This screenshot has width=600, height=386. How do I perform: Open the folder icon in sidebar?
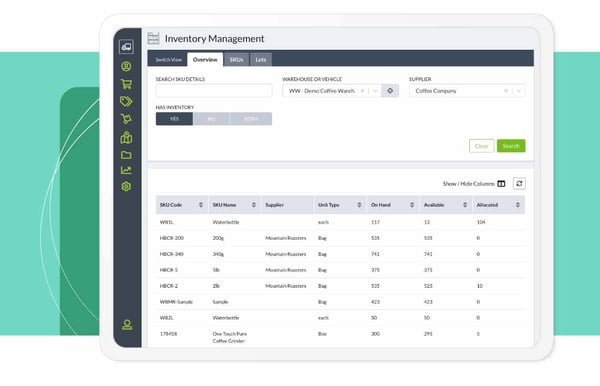[x=126, y=155]
